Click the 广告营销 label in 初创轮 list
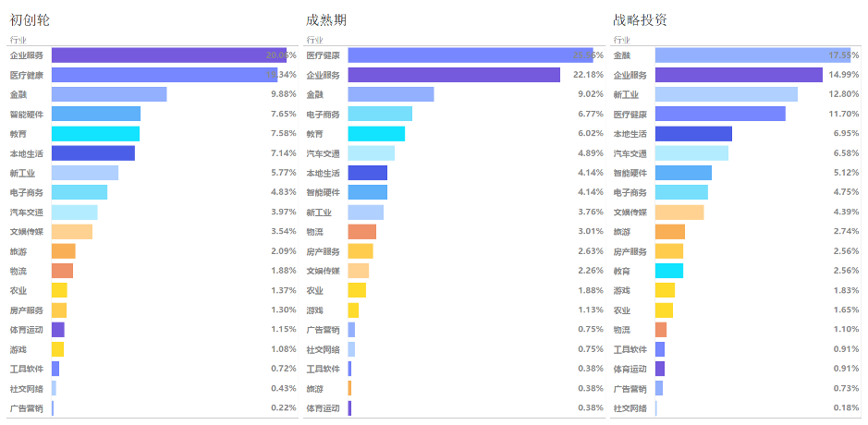Screen dimensions: 868x425 [x=26, y=407]
